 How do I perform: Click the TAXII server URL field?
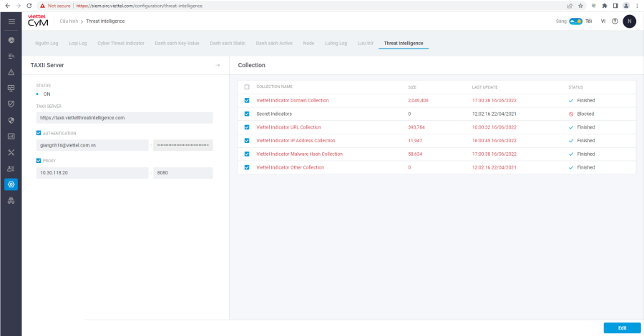[125, 118]
